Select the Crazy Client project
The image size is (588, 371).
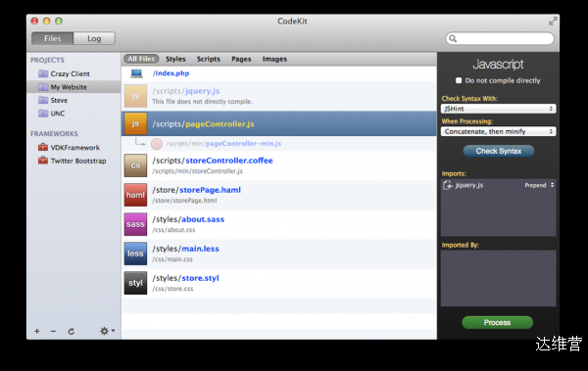[x=73, y=73]
